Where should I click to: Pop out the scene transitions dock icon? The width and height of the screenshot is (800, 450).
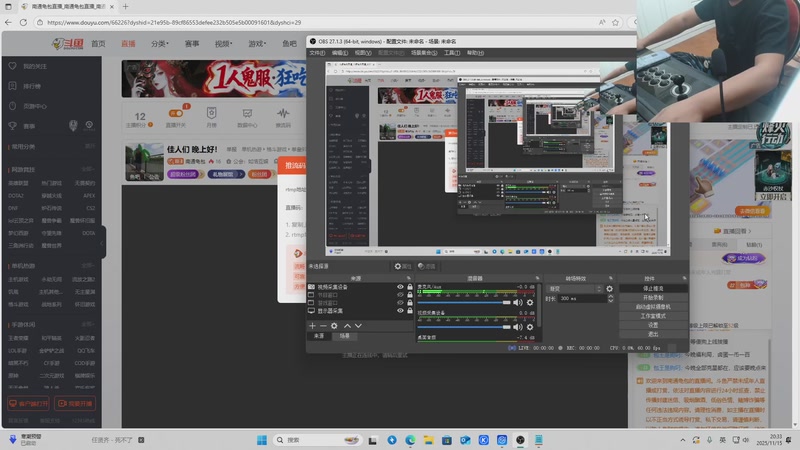(611, 279)
